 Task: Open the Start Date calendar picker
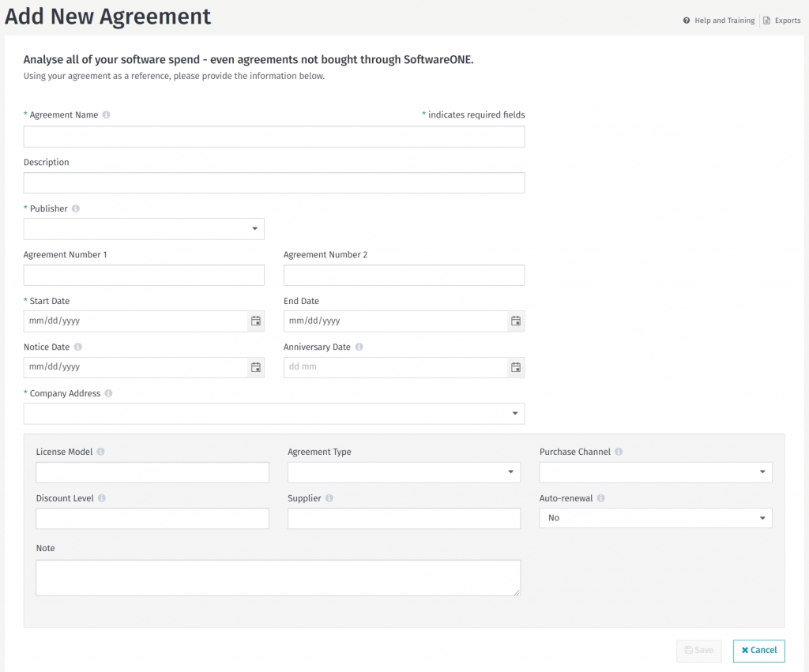pyautogui.click(x=255, y=321)
